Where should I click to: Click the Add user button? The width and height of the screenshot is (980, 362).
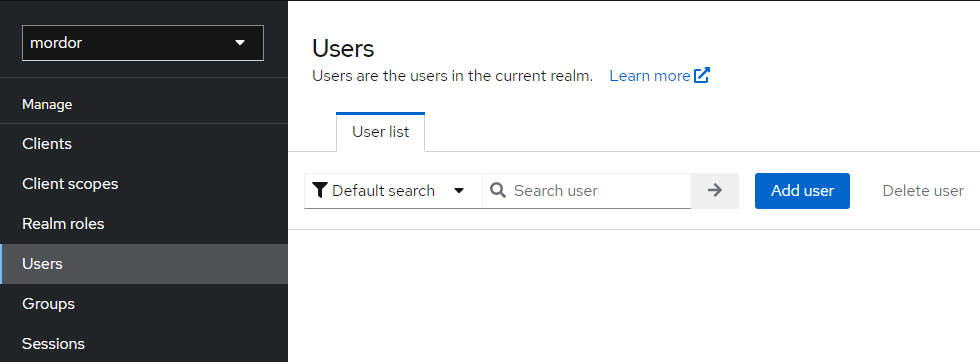click(802, 191)
